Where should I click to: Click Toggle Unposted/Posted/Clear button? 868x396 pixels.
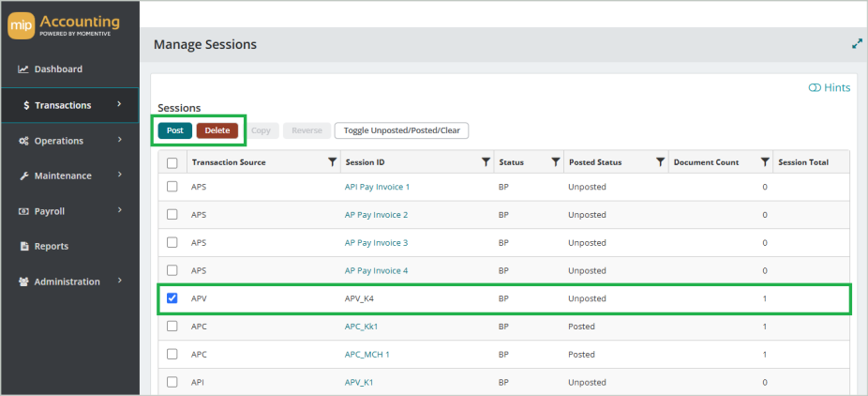pyautogui.click(x=401, y=130)
